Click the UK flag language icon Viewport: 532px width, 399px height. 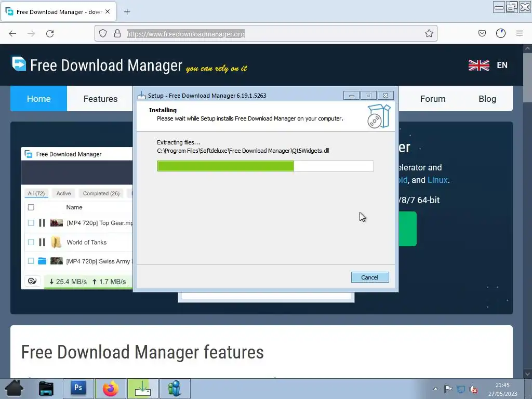478,65
